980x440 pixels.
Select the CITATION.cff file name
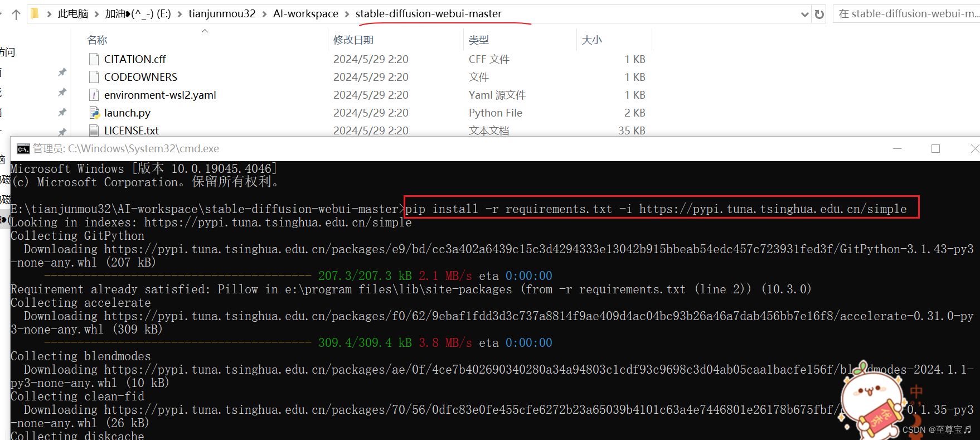135,59
